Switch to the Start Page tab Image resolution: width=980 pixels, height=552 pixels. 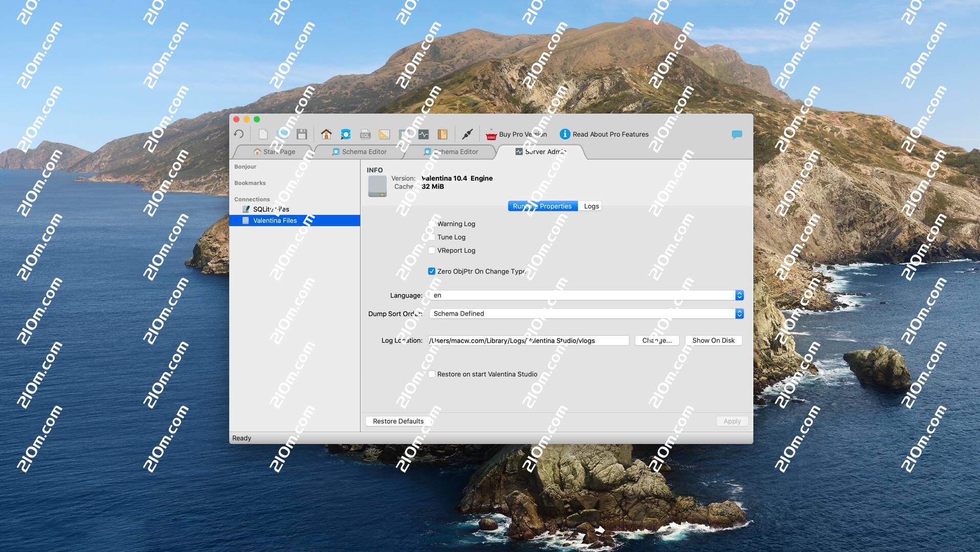[x=275, y=151]
